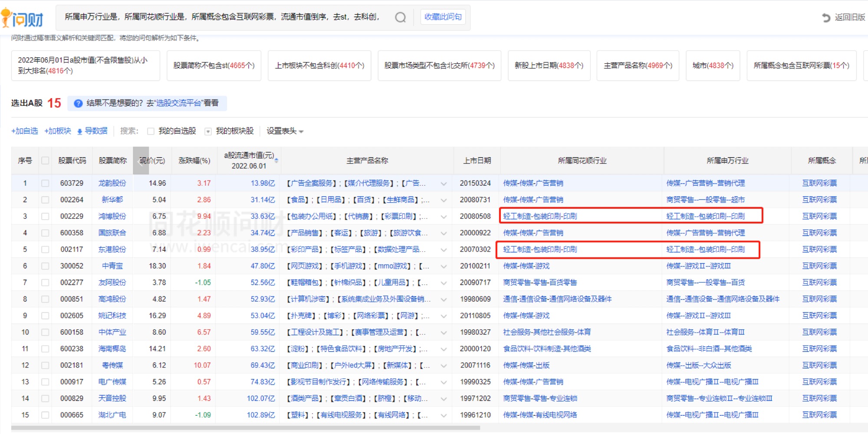Click 所属申万行业 column header
868x434 pixels.
727,161
